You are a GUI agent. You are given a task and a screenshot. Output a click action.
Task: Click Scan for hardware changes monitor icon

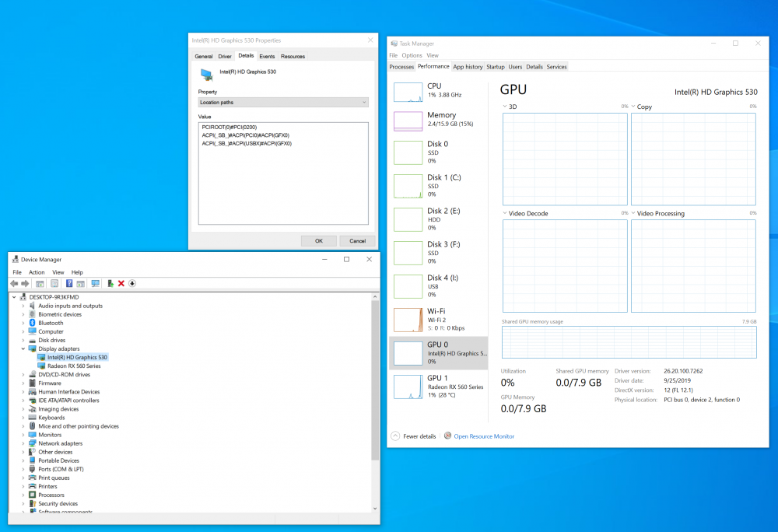click(95, 284)
